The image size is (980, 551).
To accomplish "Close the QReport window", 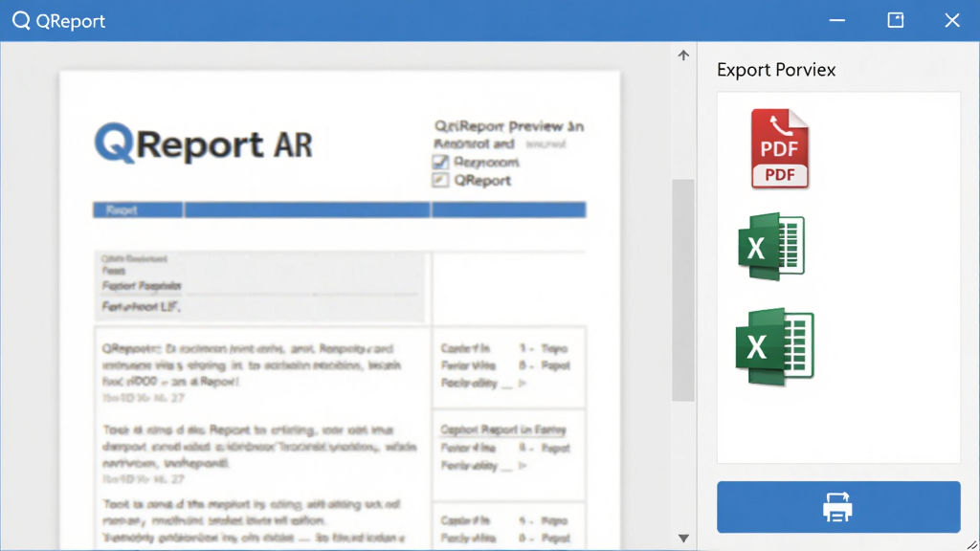I will point(952,21).
